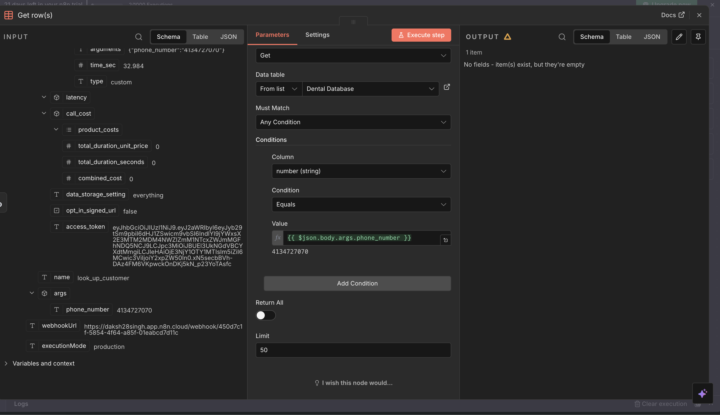Open the expression editor icon beside Value
The height and width of the screenshot is (415, 720).
(445, 240)
